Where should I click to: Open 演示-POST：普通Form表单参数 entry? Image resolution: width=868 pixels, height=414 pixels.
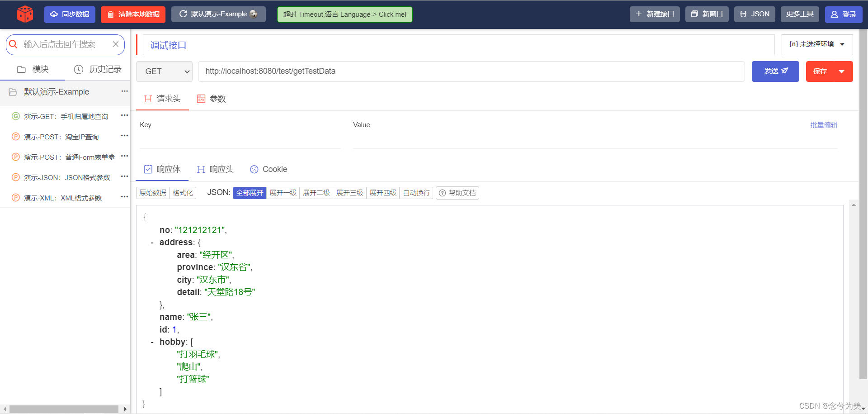pyautogui.click(x=69, y=157)
